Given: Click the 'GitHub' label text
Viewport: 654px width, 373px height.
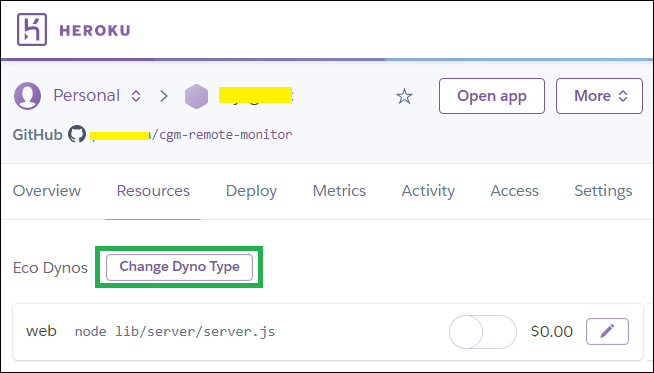Looking at the screenshot, I should tap(38, 135).
